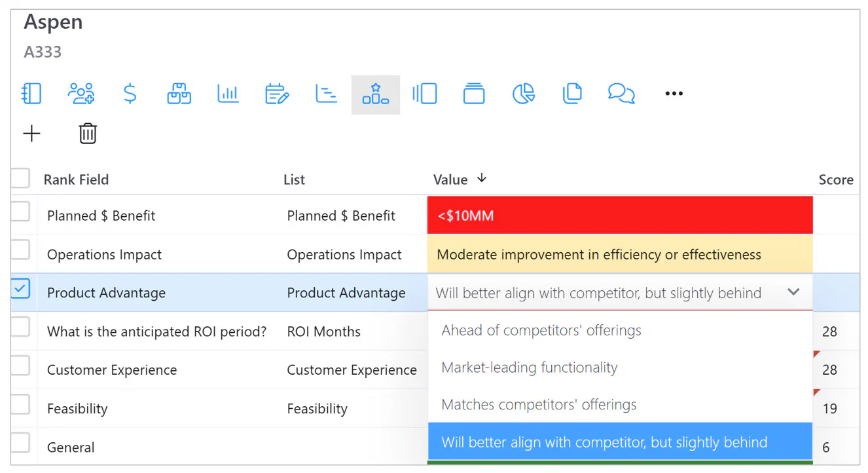This screenshot has width=868, height=473.
Task: Check the General row checkbox
Action: pyautogui.click(x=20, y=444)
